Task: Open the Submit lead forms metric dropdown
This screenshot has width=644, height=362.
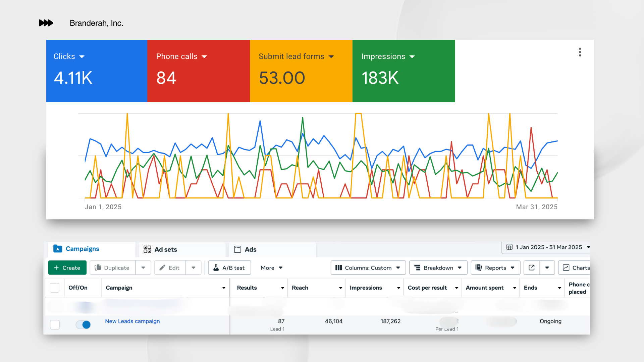Action: tap(331, 57)
